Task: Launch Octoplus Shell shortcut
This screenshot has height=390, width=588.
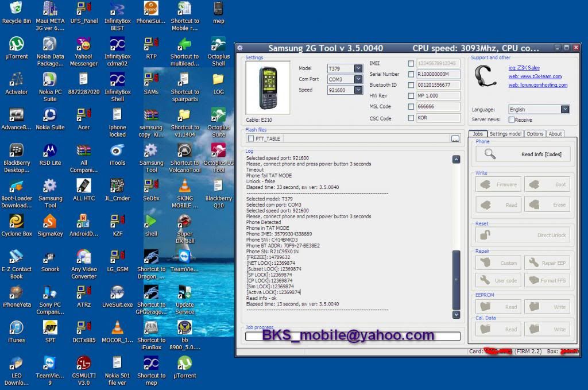Action: 218,52
